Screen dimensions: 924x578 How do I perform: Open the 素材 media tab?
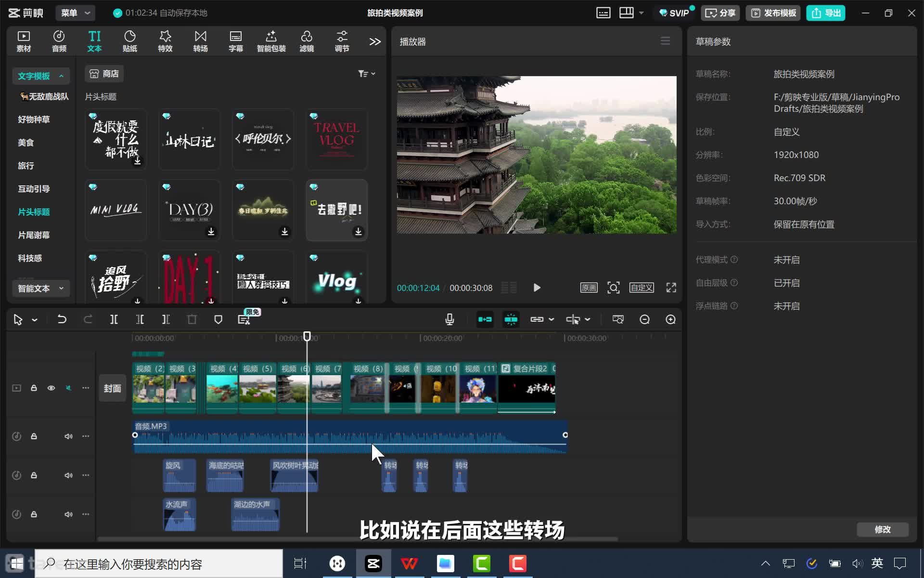pos(24,41)
